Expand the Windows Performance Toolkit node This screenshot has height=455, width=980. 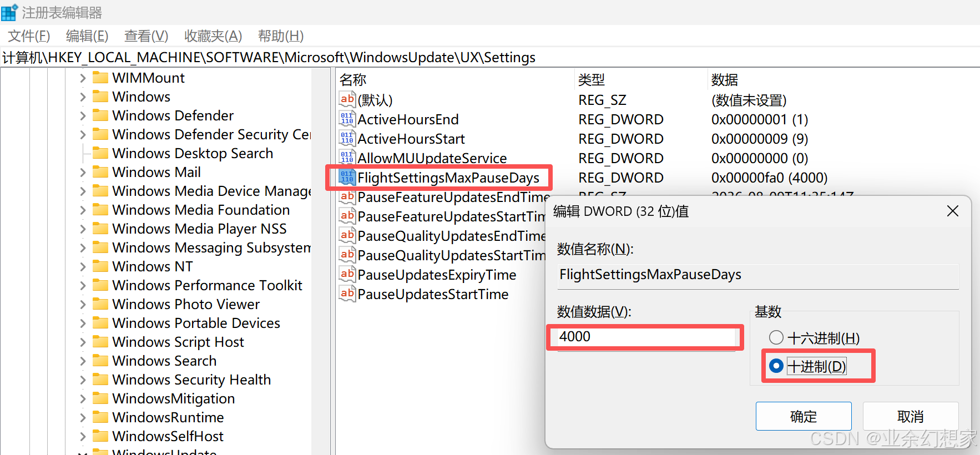coord(83,285)
